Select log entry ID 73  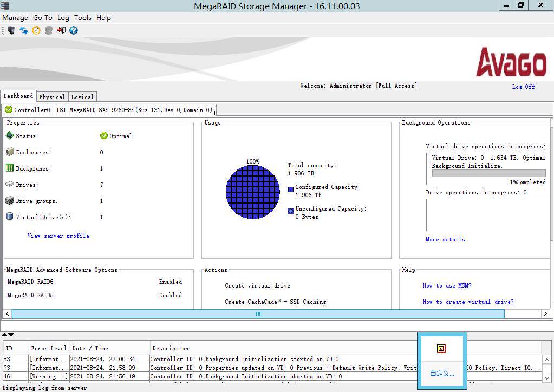click(x=272, y=368)
